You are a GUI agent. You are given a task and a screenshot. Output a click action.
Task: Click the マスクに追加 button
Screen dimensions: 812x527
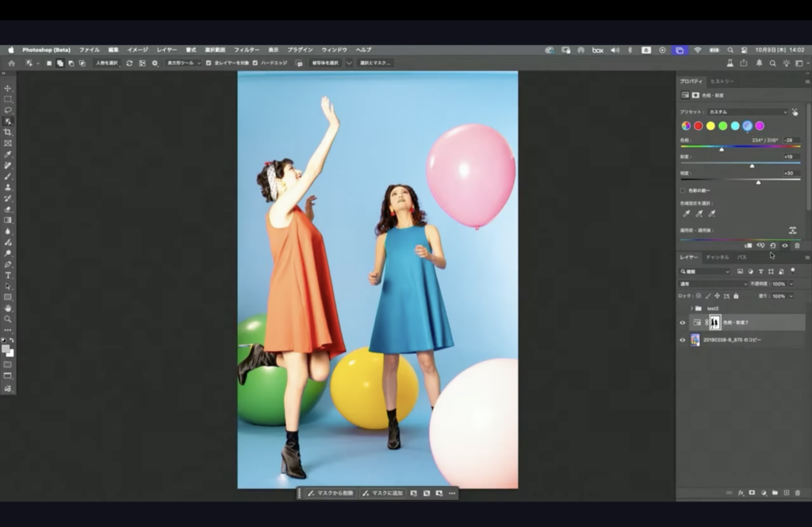coord(383,493)
